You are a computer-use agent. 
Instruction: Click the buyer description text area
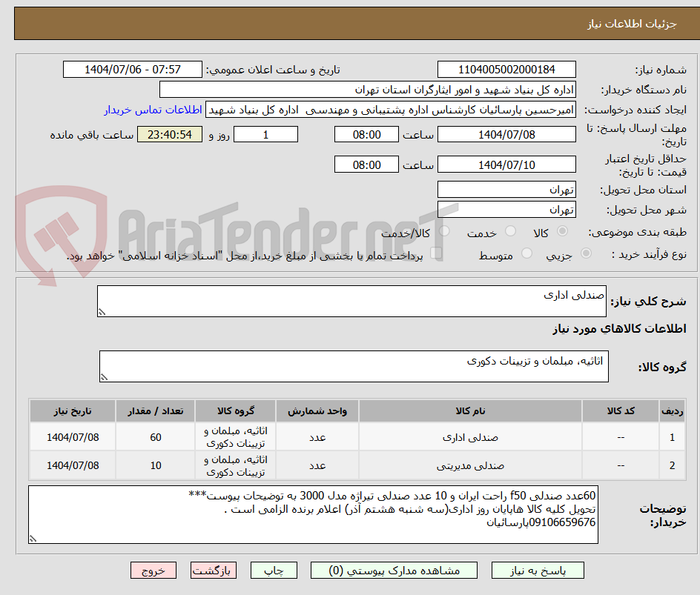click(313, 515)
